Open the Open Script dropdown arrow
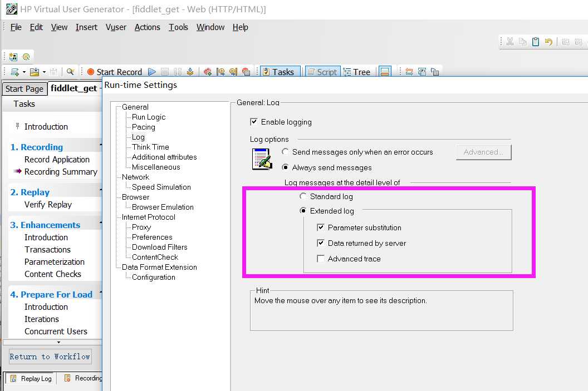The width and height of the screenshot is (588, 391). point(44,72)
